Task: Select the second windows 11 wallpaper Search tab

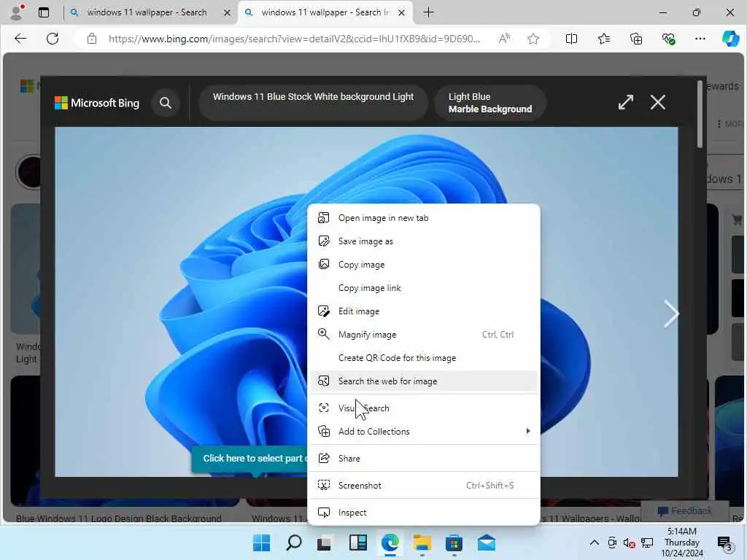Action: click(x=325, y=12)
